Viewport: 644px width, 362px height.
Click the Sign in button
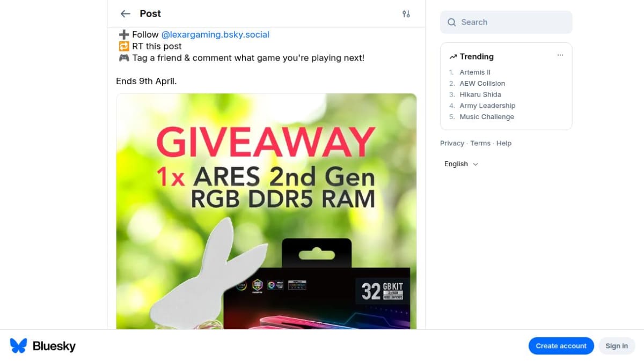tap(617, 346)
